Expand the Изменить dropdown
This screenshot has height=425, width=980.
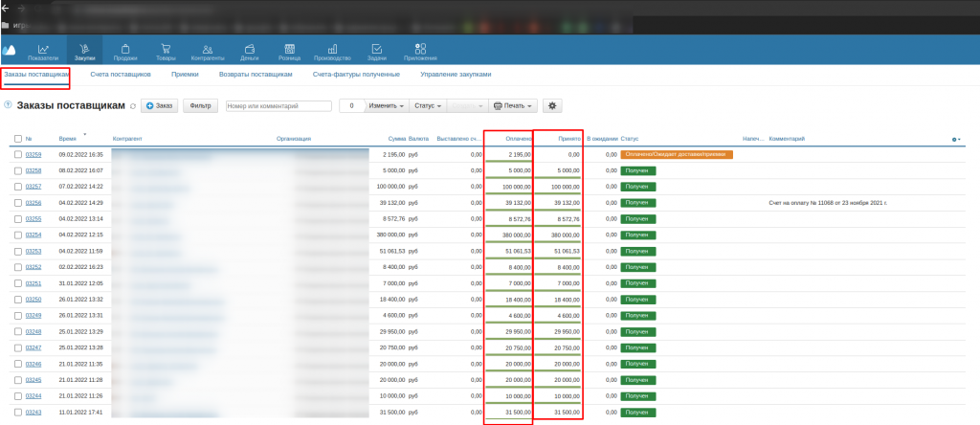(x=388, y=105)
